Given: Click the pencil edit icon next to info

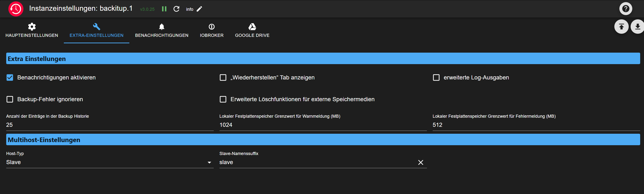Looking at the screenshot, I should pyautogui.click(x=199, y=9).
